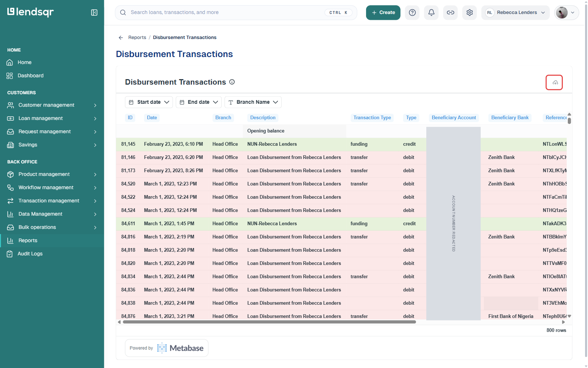Click the Audit Logs icon
This screenshot has height=368, width=588.
pos(10,254)
